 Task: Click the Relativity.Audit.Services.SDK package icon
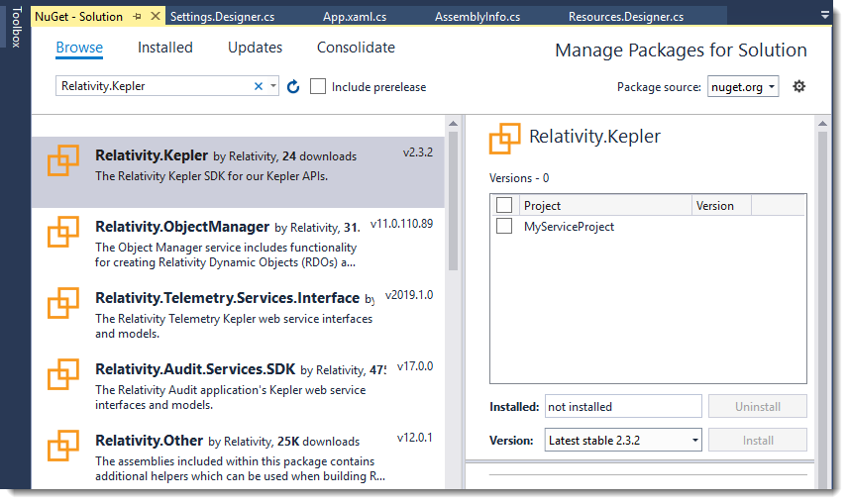[x=63, y=374]
